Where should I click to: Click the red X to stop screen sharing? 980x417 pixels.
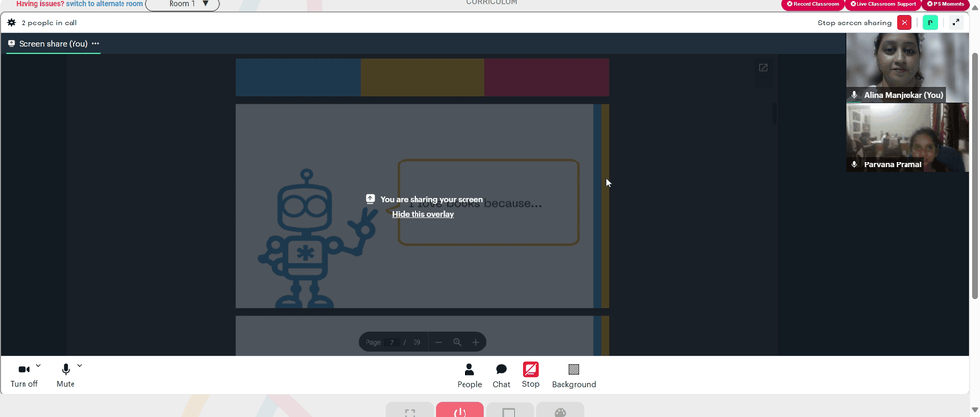click(904, 23)
